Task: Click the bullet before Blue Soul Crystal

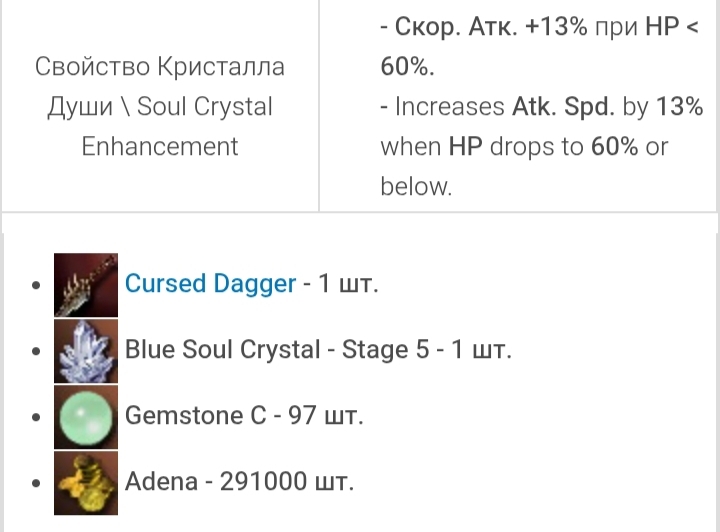Action: click(x=37, y=351)
